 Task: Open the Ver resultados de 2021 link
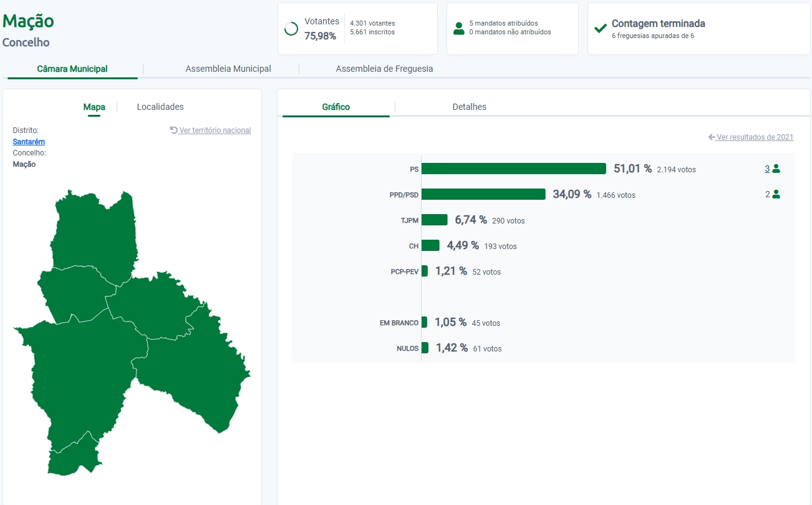coord(755,137)
